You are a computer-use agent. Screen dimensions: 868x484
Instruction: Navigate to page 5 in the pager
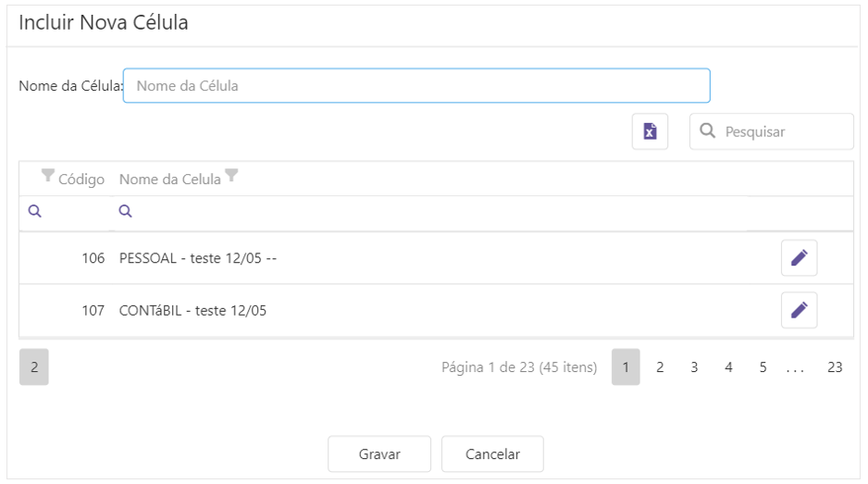click(763, 367)
